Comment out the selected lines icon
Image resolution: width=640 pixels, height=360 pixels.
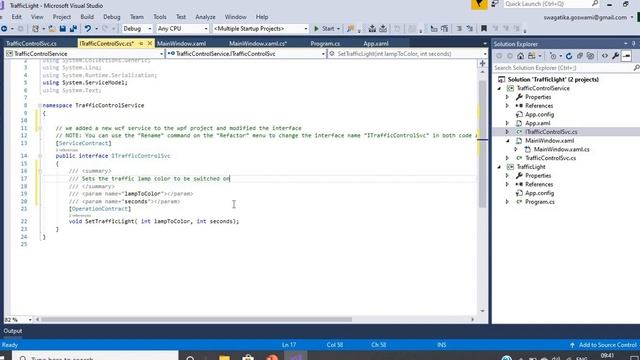tap(459, 29)
